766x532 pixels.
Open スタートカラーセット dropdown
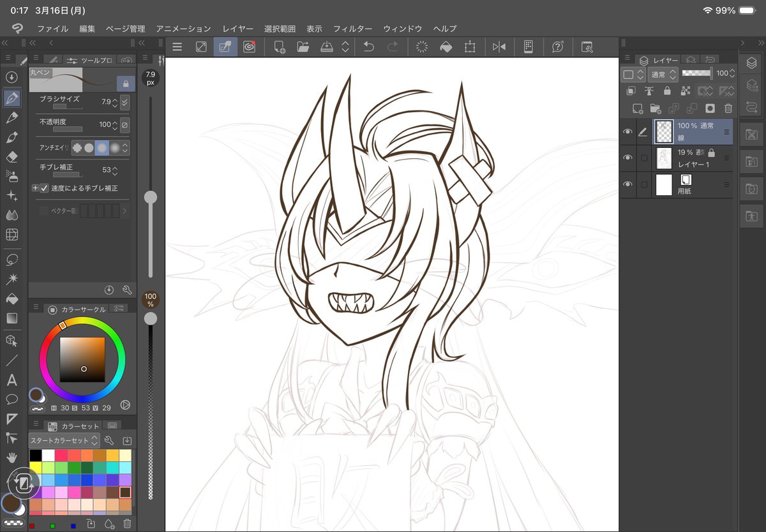pyautogui.click(x=64, y=440)
